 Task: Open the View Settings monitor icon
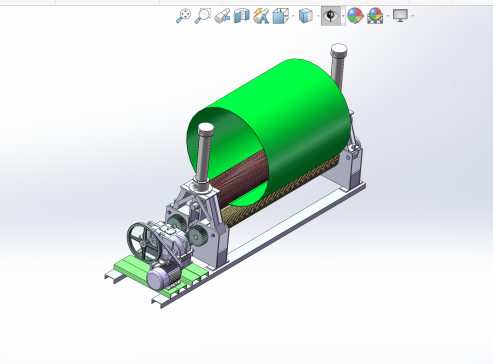tap(400, 16)
